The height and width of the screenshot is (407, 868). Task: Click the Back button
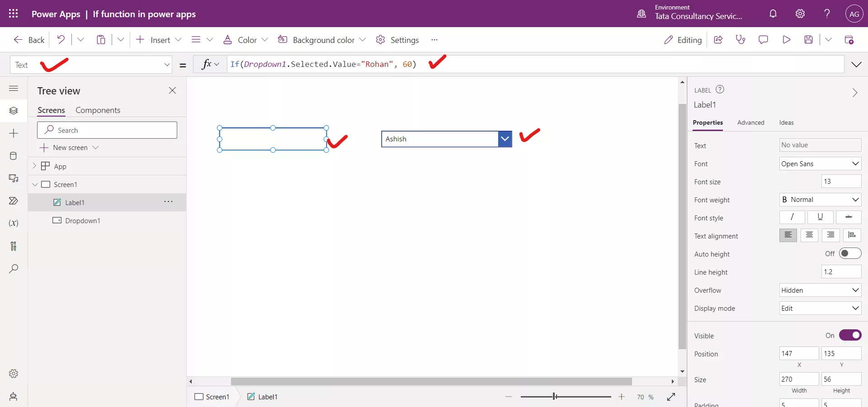coord(28,40)
